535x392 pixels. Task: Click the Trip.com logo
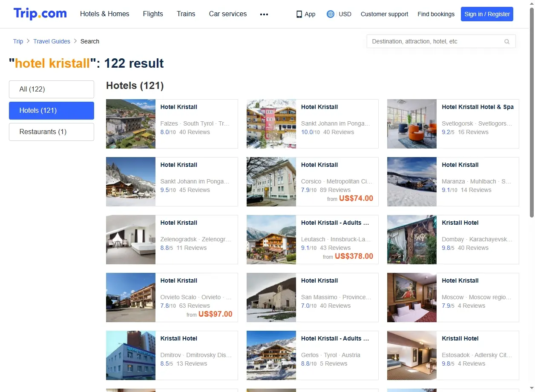click(40, 14)
